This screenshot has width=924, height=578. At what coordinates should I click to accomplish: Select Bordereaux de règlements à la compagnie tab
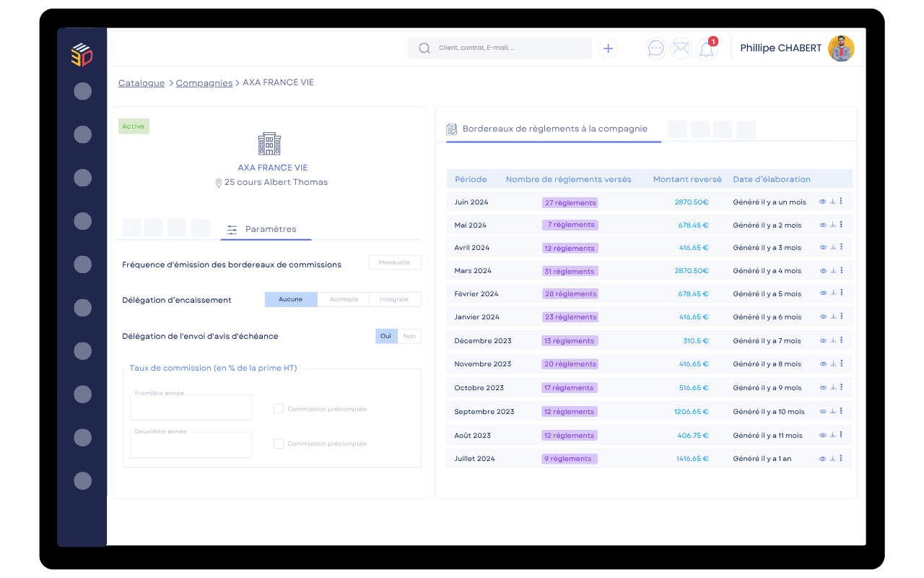(554, 129)
